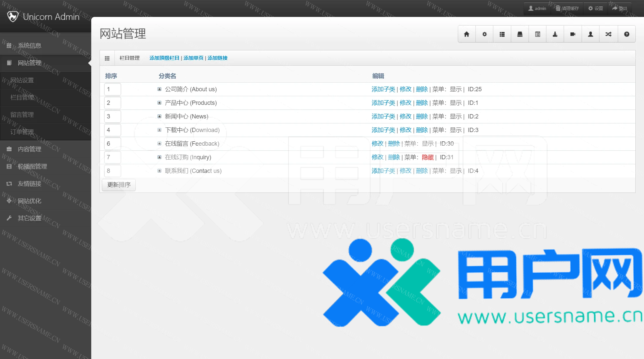Select 留言管理 in sidebar submenu
The width and height of the screenshot is (644, 359).
22,115
